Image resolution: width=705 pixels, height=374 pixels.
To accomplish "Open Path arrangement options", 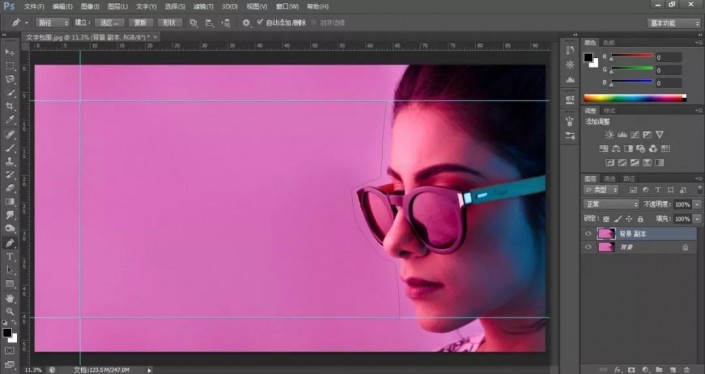I will tap(226, 23).
